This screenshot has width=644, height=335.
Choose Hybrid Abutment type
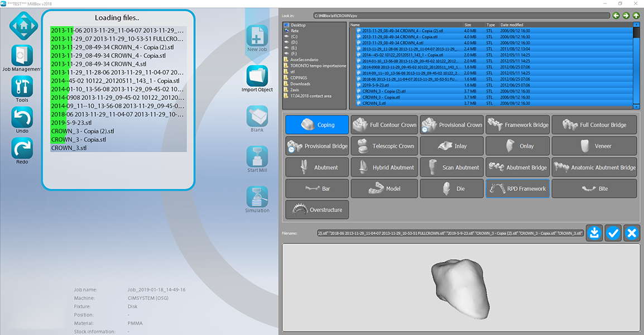(385, 167)
